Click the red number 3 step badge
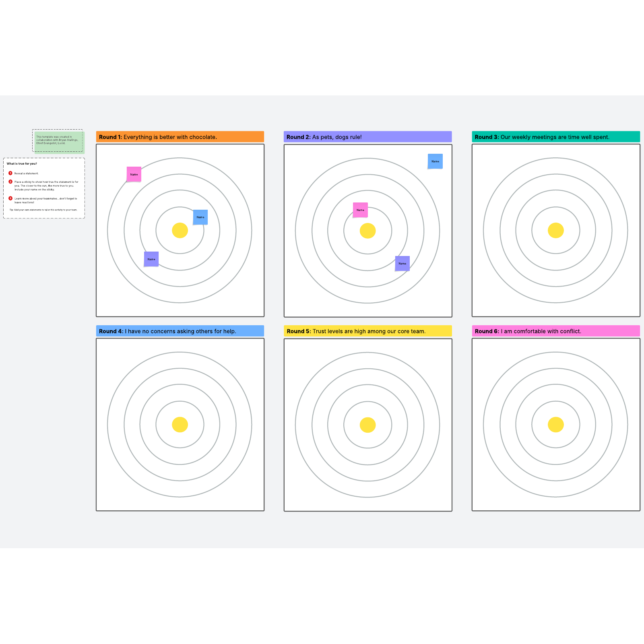644x644 pixels. tap(10, 198)
